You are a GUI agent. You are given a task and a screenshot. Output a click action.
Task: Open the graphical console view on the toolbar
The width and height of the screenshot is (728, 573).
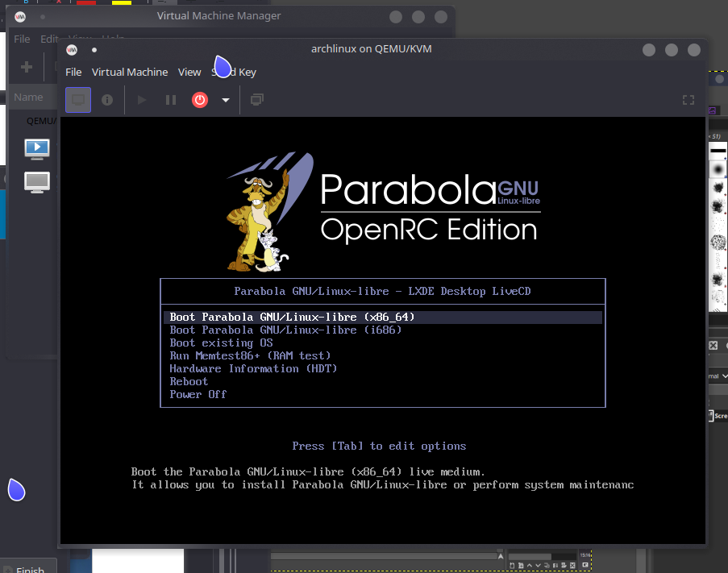point(77,100)
